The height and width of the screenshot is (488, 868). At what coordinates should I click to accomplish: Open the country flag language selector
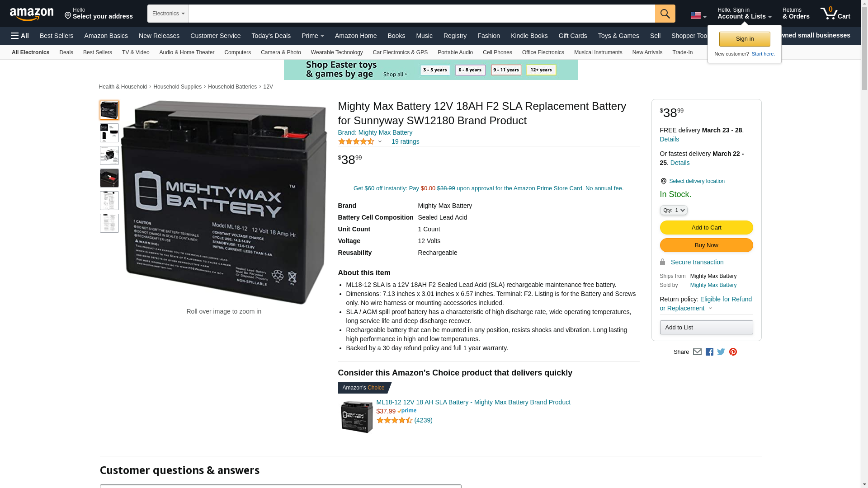(x=698, y=16)
